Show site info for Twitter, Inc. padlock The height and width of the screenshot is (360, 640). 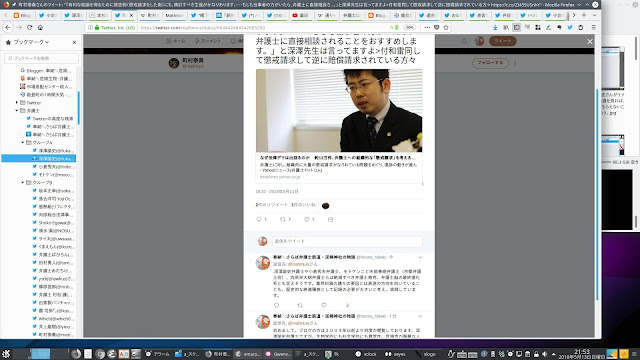(x=97, y=27)
